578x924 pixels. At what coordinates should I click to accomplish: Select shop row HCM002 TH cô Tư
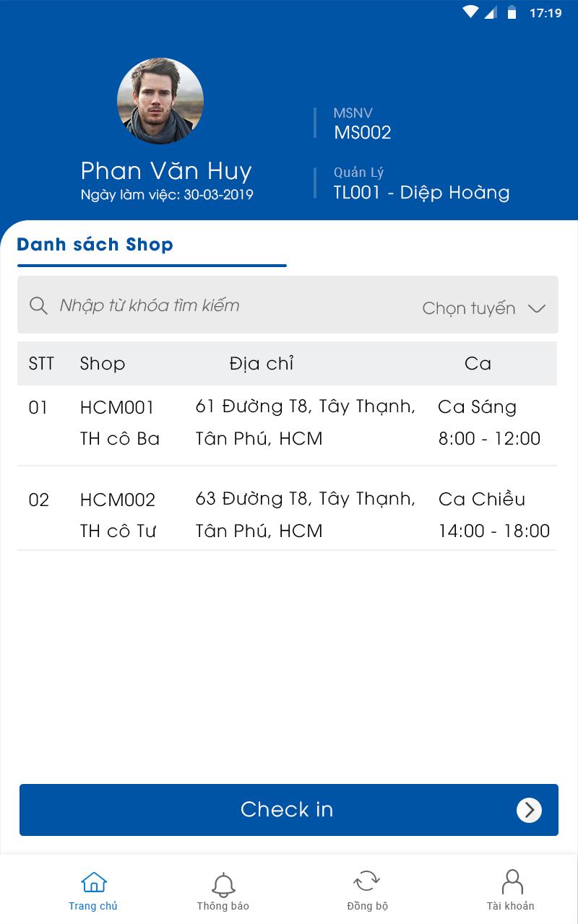(287, 515)
